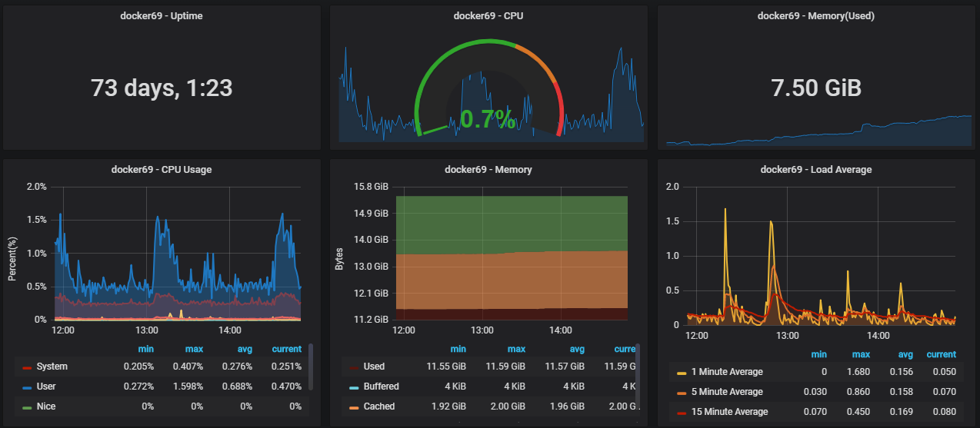Open the docker69 - CPU gauge panel title menu
The width and height of the screenshot is (980, 428).
(x=488, y=15)
